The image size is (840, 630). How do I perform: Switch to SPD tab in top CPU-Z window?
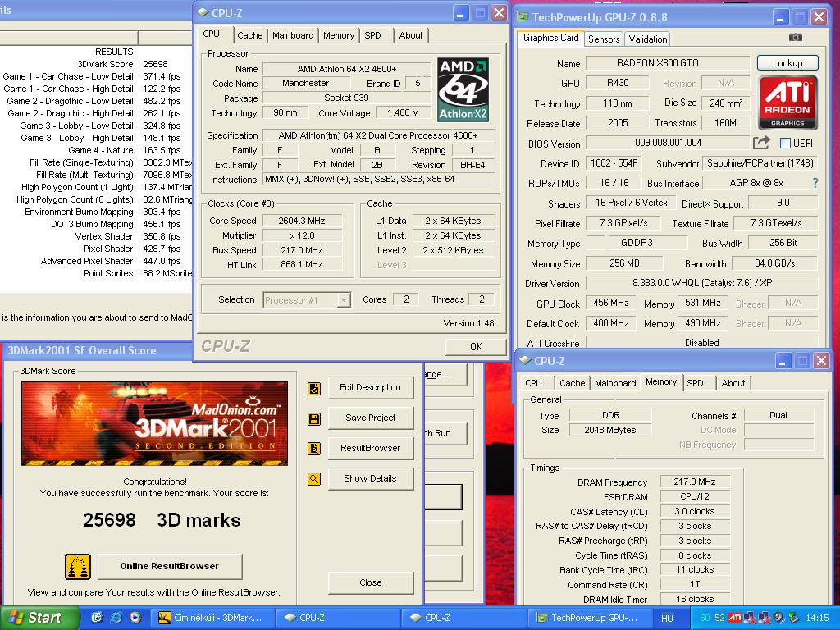(372, 35)
